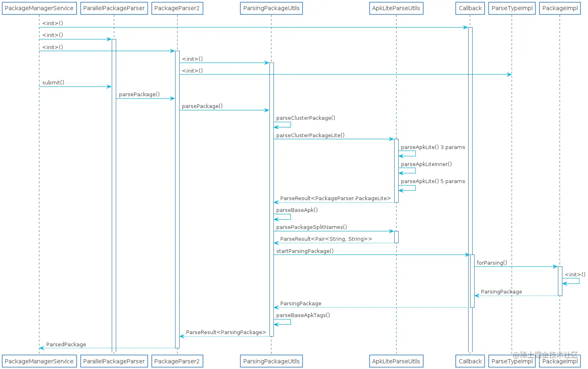Click the bottom PackageManagerService participant box

39,361
